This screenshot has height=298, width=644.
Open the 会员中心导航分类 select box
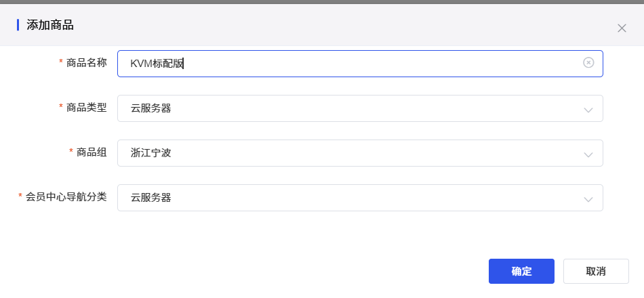[359, 198]
